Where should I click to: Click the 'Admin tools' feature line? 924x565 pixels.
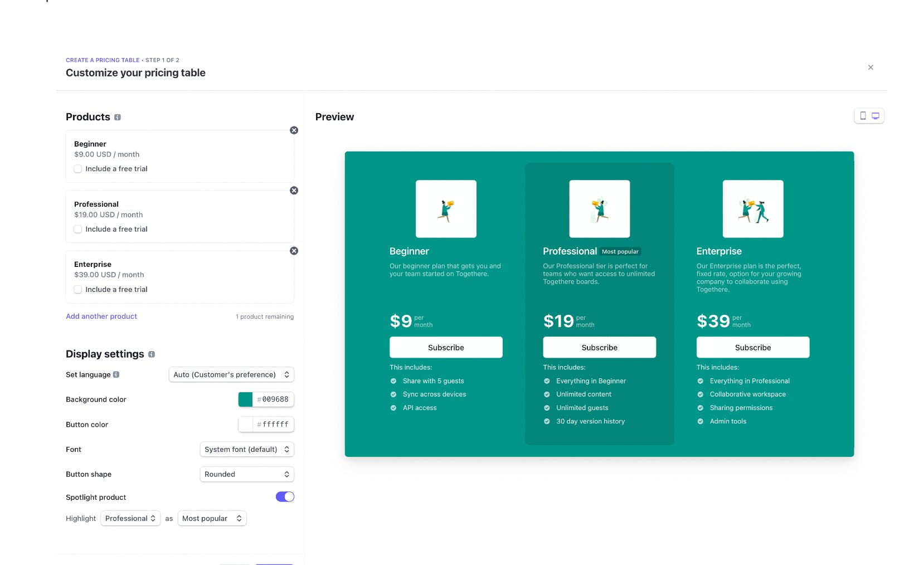pyautogui.click(x=728, y=421)
